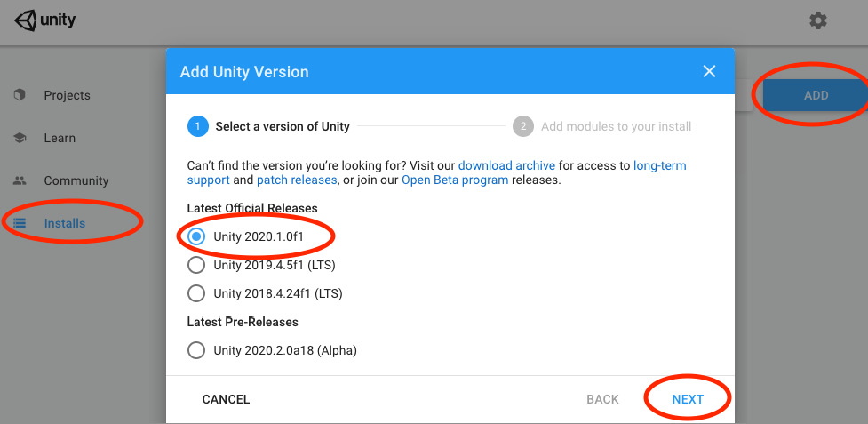Click the Learn graduation cap icon

(x=20, y=138)
